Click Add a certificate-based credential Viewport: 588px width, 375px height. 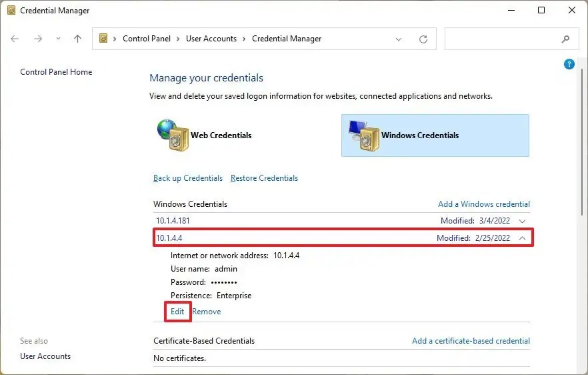tap(471, 341)
